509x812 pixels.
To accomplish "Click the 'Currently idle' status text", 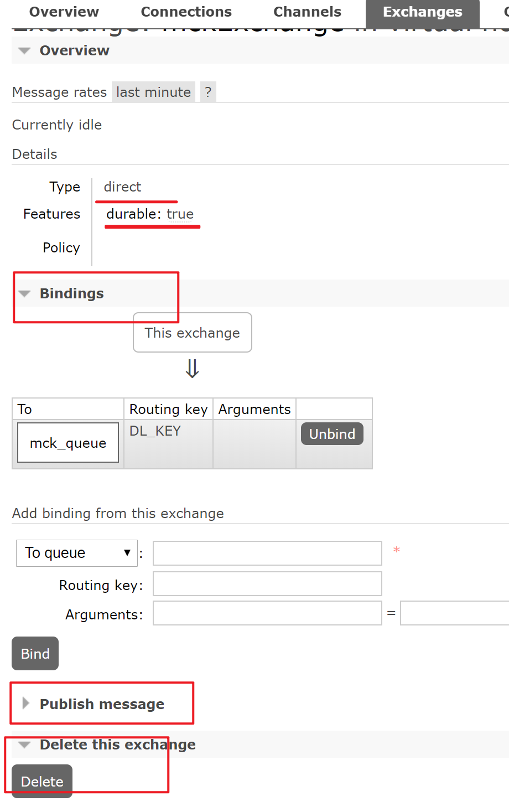I will coord(57,125).
